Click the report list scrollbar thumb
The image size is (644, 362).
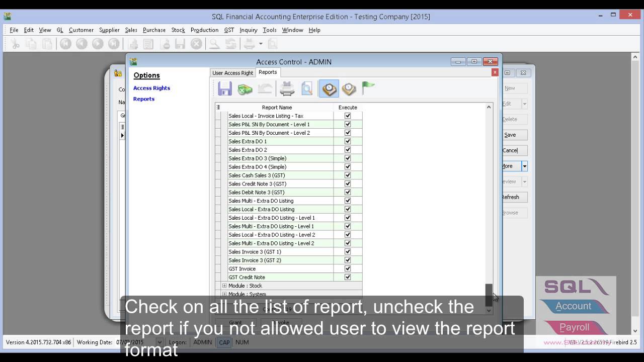pyautogui.click(x=489, y=295)
